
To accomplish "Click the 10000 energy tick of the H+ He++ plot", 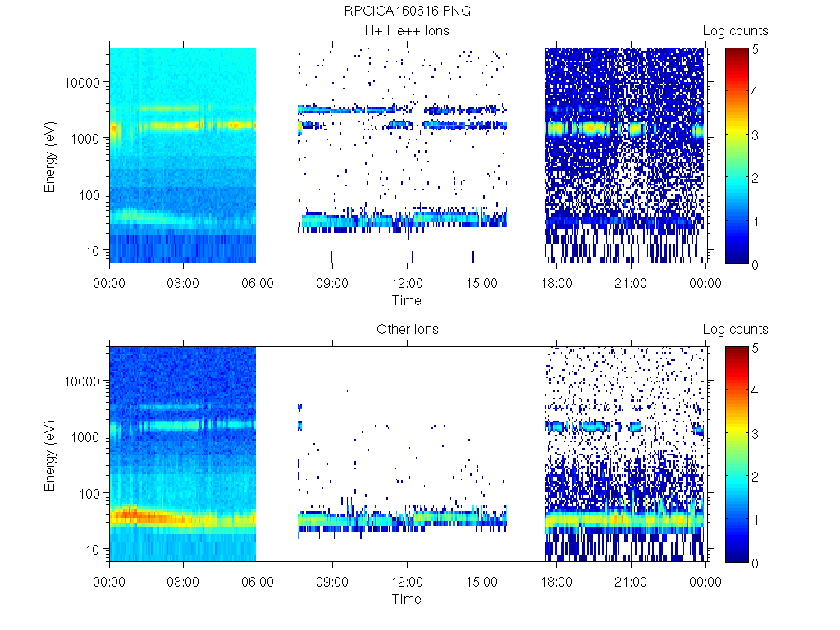I will [82, 83].
